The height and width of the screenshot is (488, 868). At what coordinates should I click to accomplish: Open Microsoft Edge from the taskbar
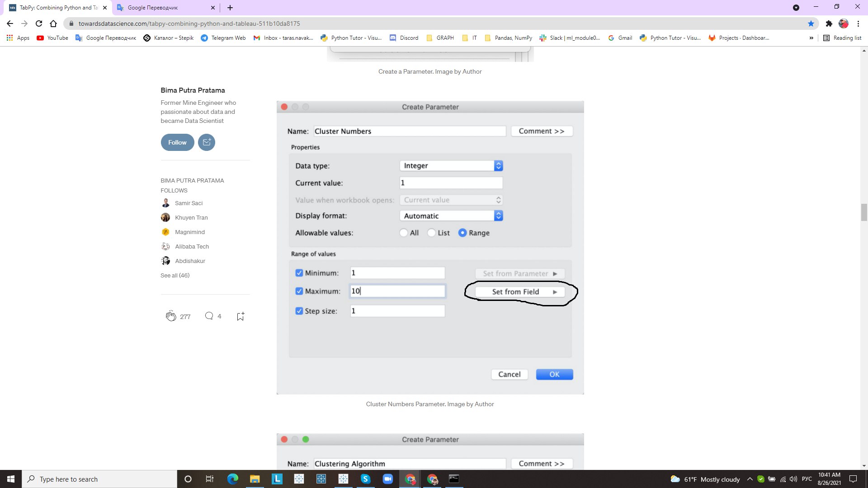(232, 479)
